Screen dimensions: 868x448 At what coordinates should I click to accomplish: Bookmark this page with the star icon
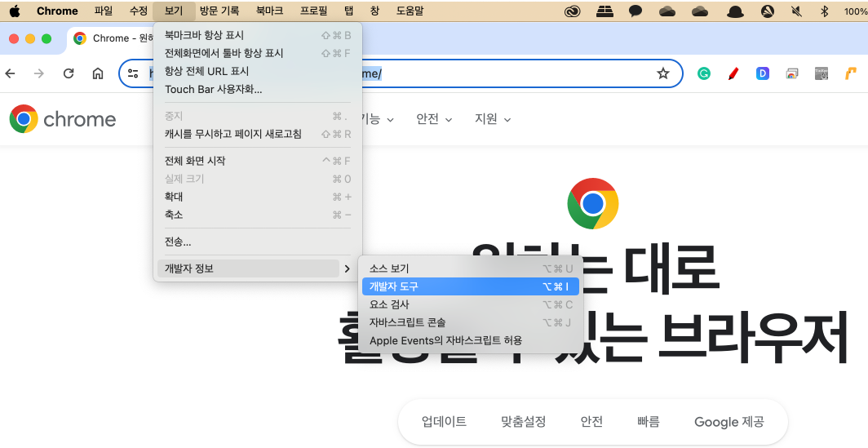coord(662,73)
